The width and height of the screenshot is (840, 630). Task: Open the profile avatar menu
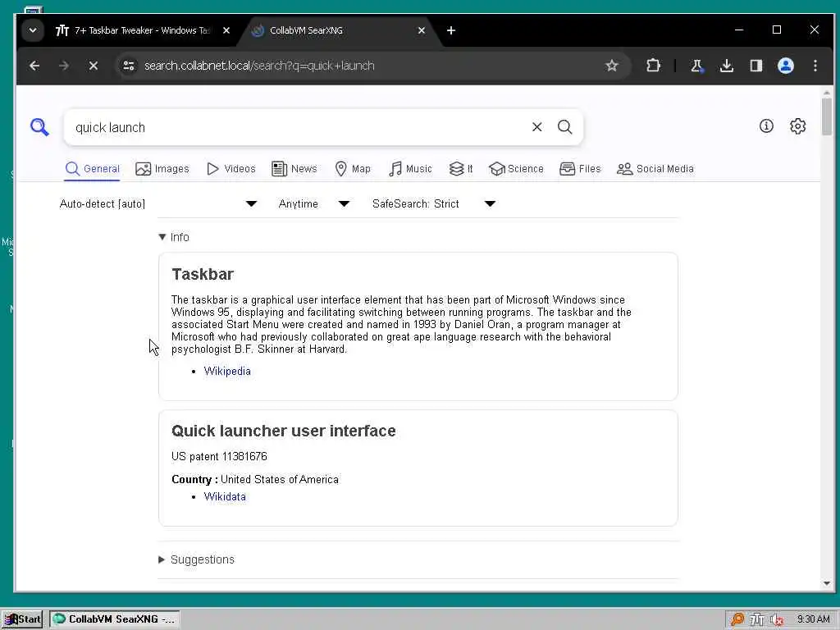(x=785, y=66)
